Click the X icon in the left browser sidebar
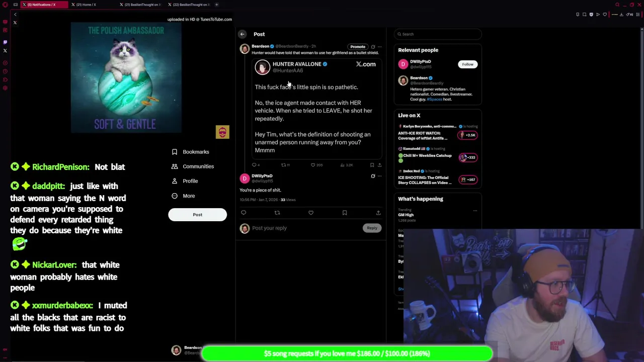This screenshot has width=644, height=362. coord(5,51)
